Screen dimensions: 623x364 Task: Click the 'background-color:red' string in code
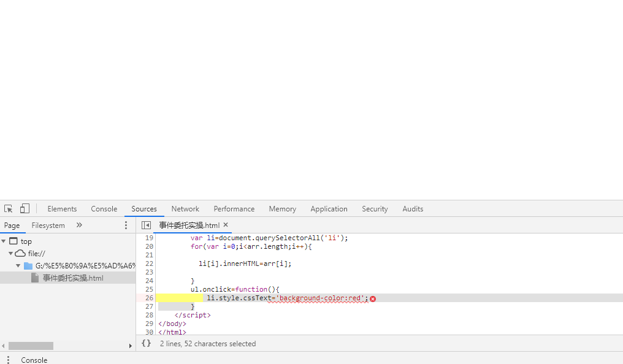pyautogui.click(x=319, y=298)
